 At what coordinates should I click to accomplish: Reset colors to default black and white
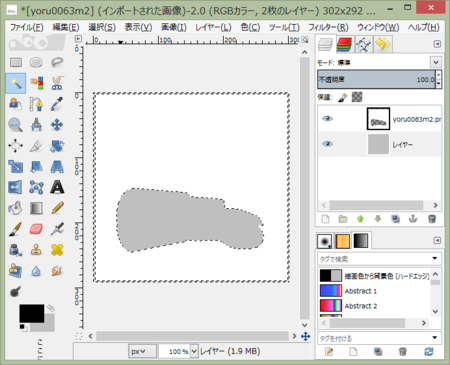pos(23,328)
